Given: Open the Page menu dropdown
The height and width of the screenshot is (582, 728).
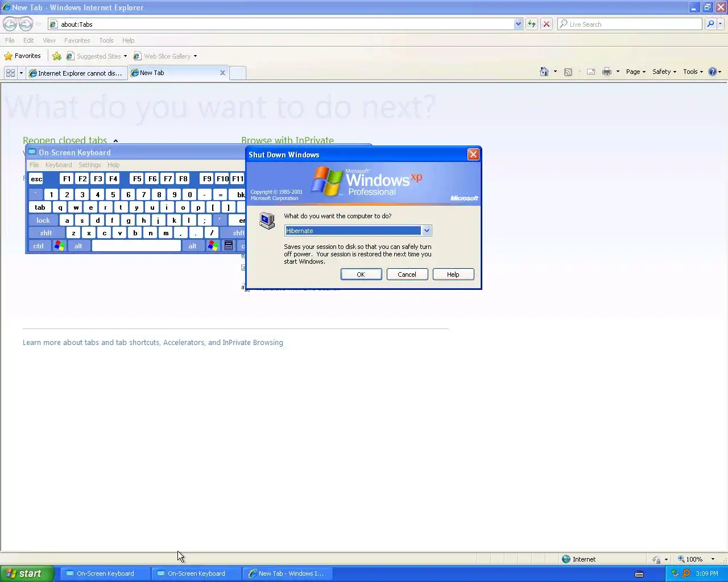Looking at the screenshot, I should tap(635, 72).
